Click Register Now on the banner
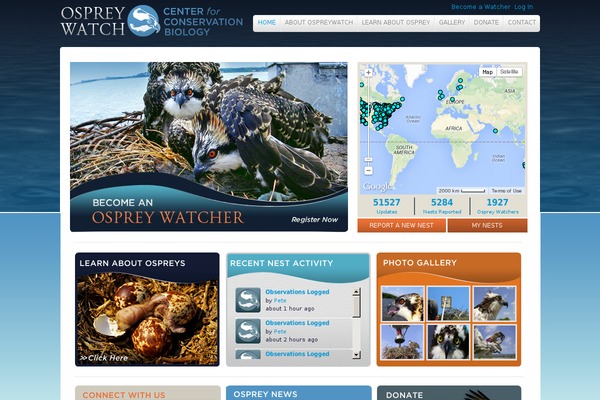The image size is (600, 400). [315, 220]
